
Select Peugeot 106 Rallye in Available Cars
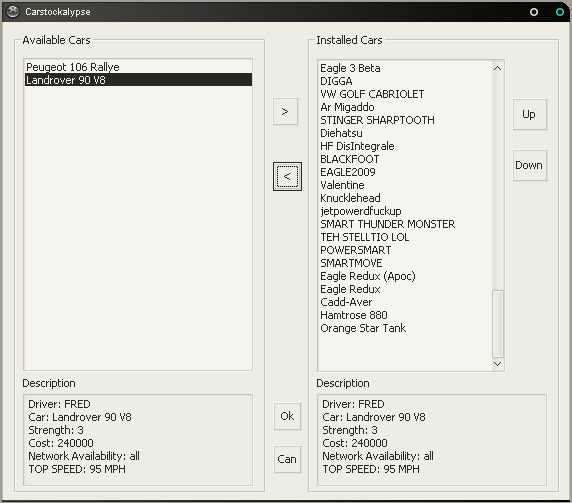pyautogui.click(x=138, y=67)
